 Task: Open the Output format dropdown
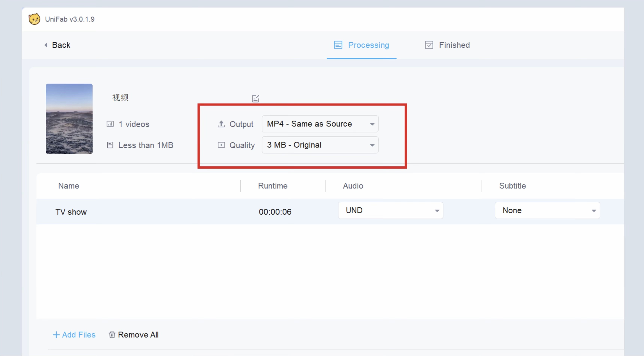click(320, 124)
